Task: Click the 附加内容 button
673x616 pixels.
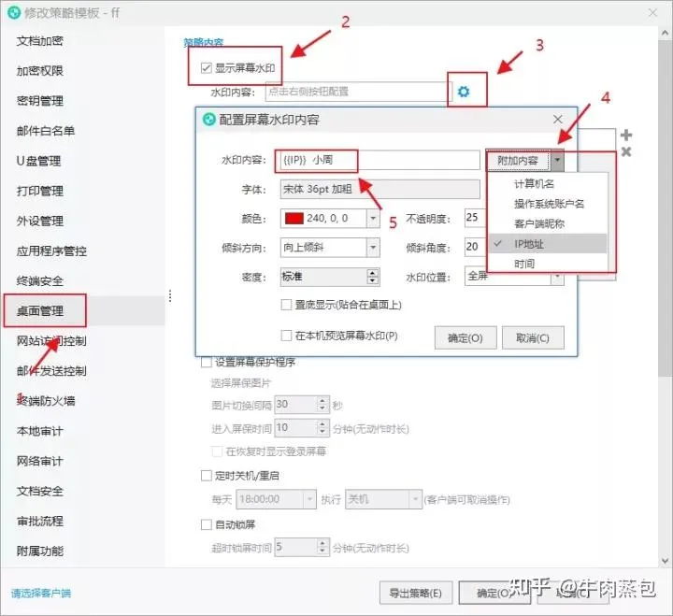Action: (518, 161)
